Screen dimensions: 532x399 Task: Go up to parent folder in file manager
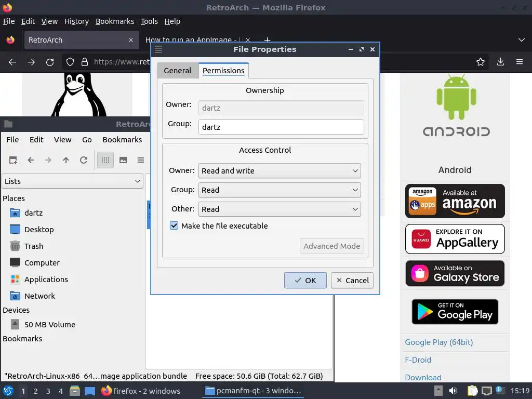pyautogui.click(x=66, y=160)
